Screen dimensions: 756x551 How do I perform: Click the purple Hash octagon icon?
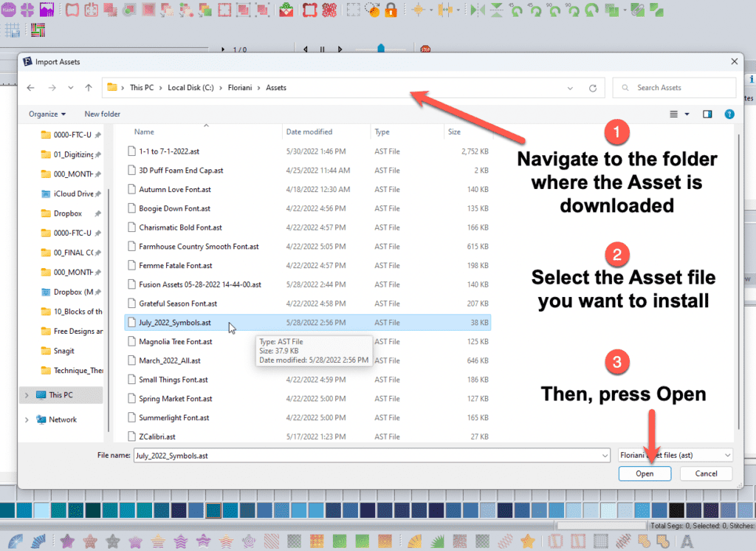pos(8,10)
